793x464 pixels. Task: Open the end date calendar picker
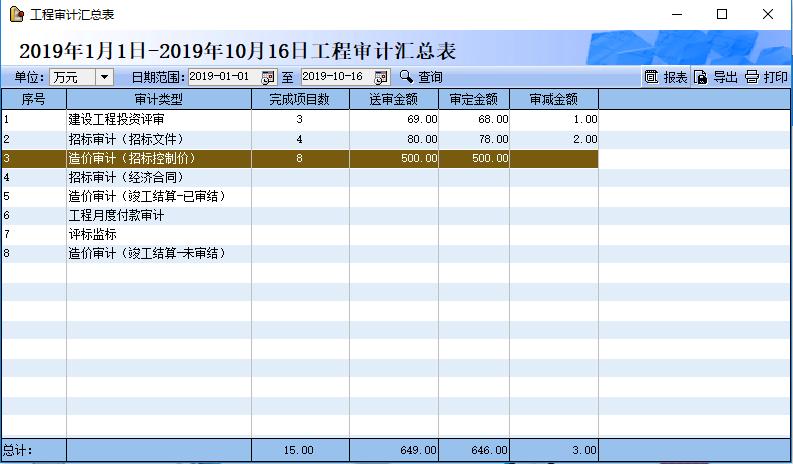(380, 77)
